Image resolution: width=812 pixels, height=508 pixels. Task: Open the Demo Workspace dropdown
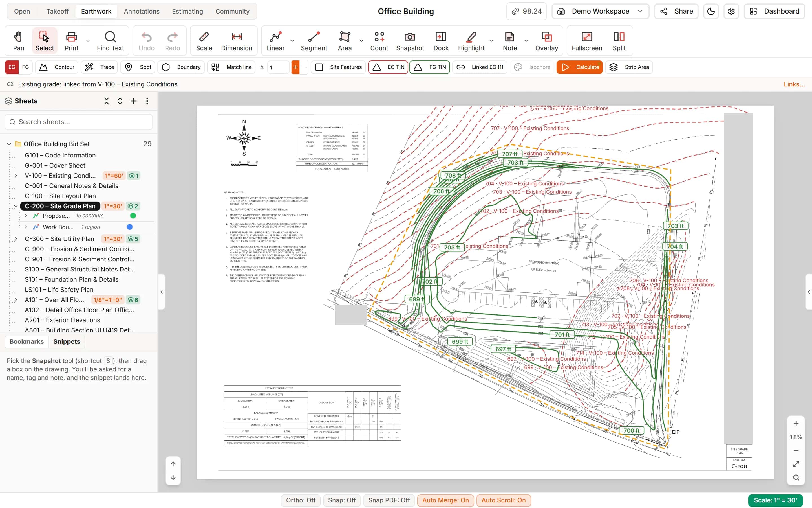600,11
